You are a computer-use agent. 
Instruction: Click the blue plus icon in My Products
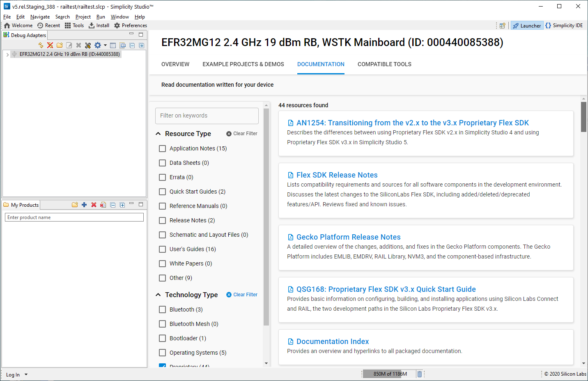tap(84, 205)
